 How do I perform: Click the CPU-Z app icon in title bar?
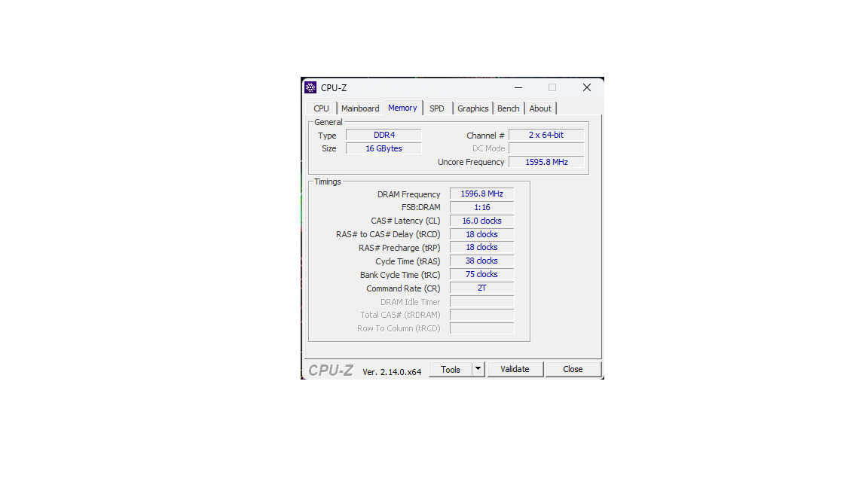[310, 87]
